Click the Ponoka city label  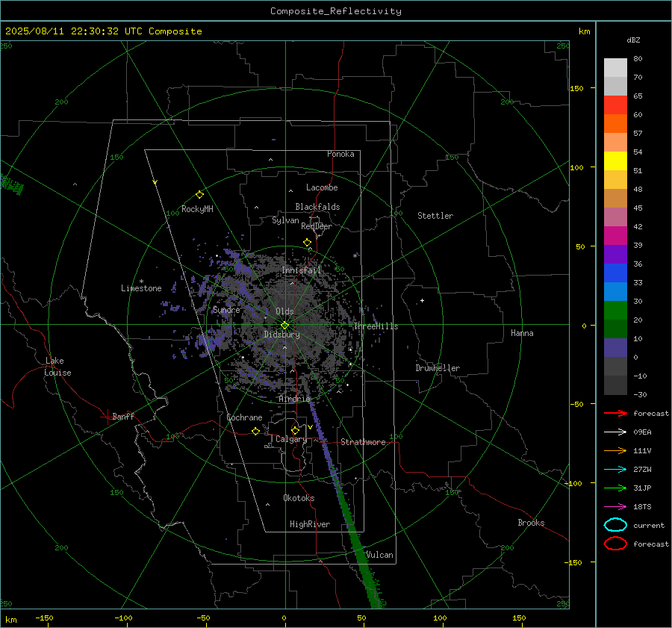coord(340,154)
